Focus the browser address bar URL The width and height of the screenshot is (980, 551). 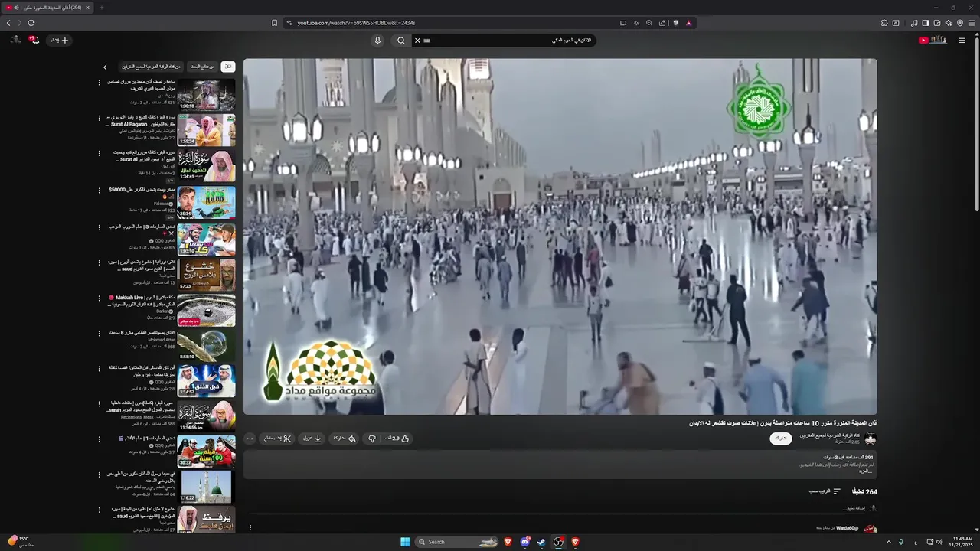(356, 23)
